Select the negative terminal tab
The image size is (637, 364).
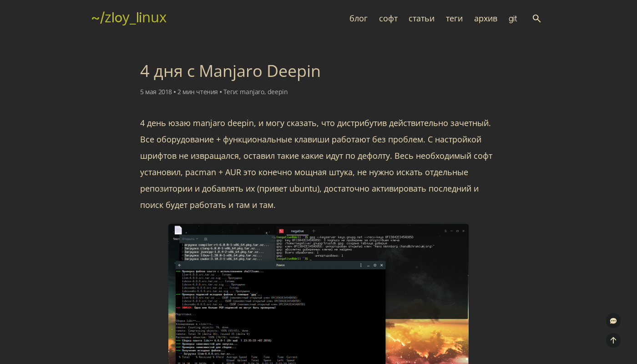pos(297,231)
